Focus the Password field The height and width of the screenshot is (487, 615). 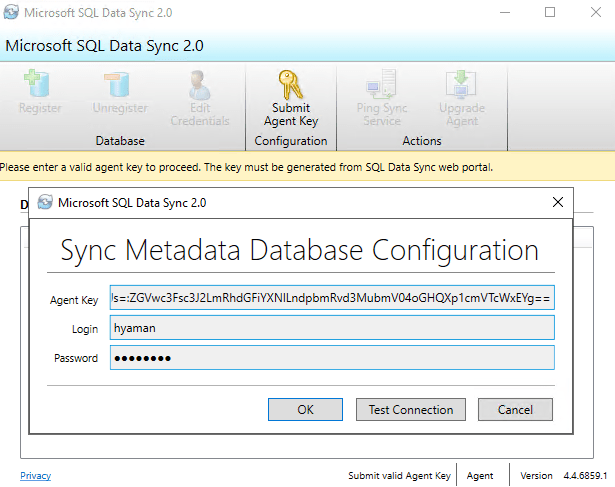(x=332, y=357)
